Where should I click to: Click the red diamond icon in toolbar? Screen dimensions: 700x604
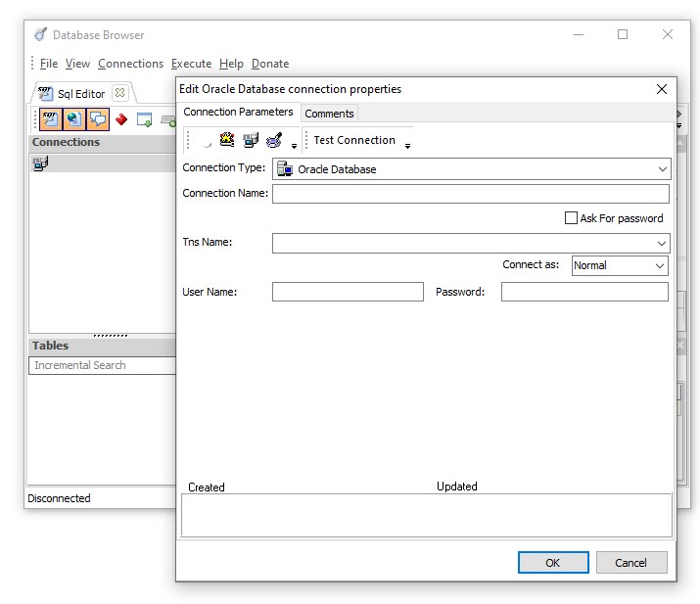121,119
